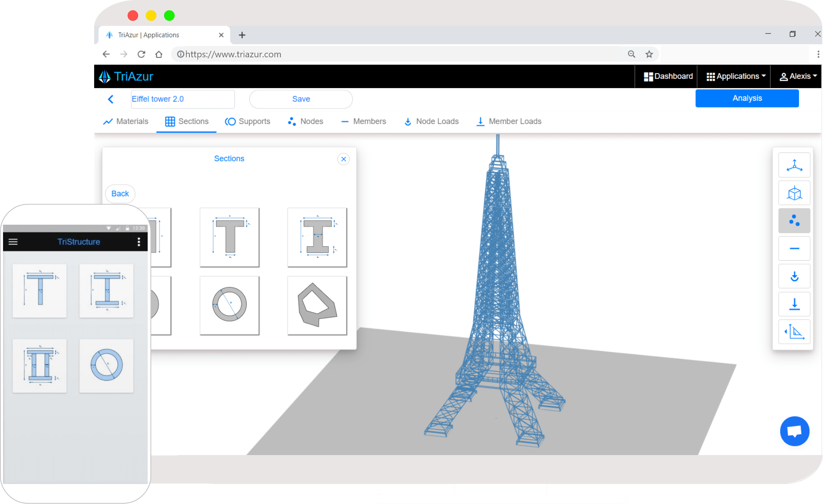Open the mobile hamburger menu
The image size is (823, 504).
(13, 242)
